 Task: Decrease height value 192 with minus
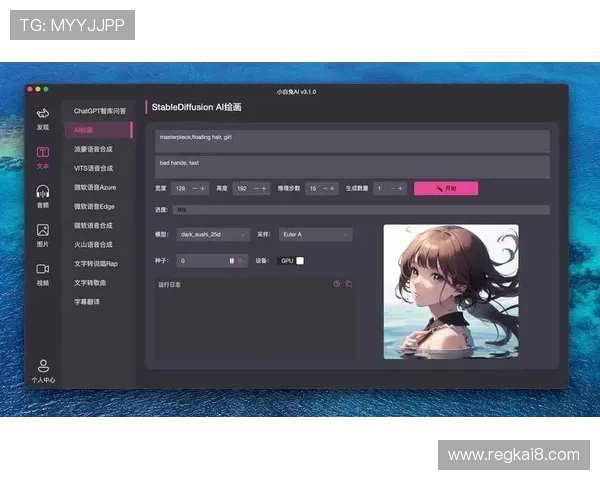pyautogui.click(x=256, y=188)
